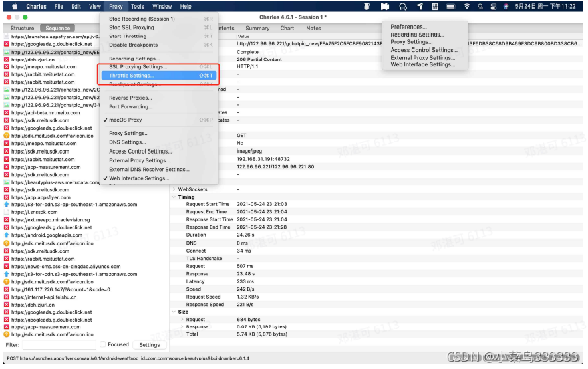The image size is (588, 369).
Task: Expand the Request row under Size
Action: (x=182, y=320)
